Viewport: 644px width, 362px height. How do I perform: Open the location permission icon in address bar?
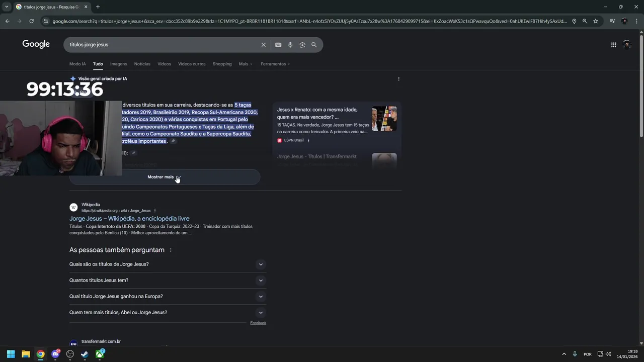(x=574, y=21)
